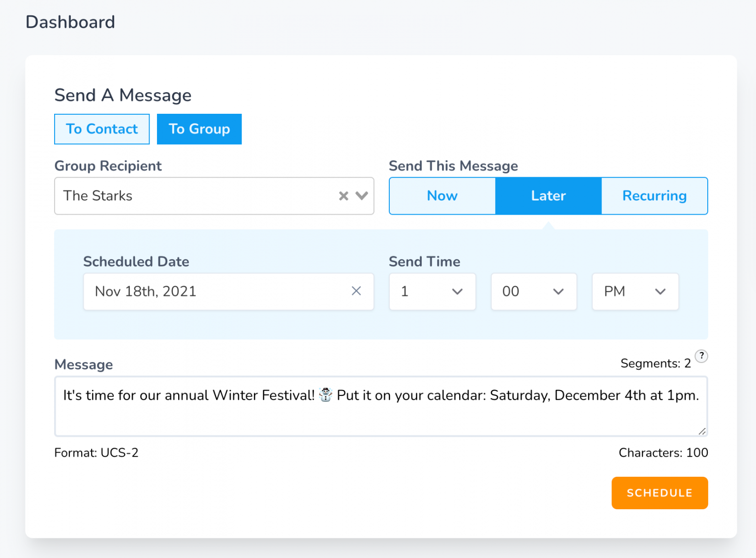Screen dimensions: 756x558
Task: Select the Recurring send option
Action: click(x=655, y=196)
